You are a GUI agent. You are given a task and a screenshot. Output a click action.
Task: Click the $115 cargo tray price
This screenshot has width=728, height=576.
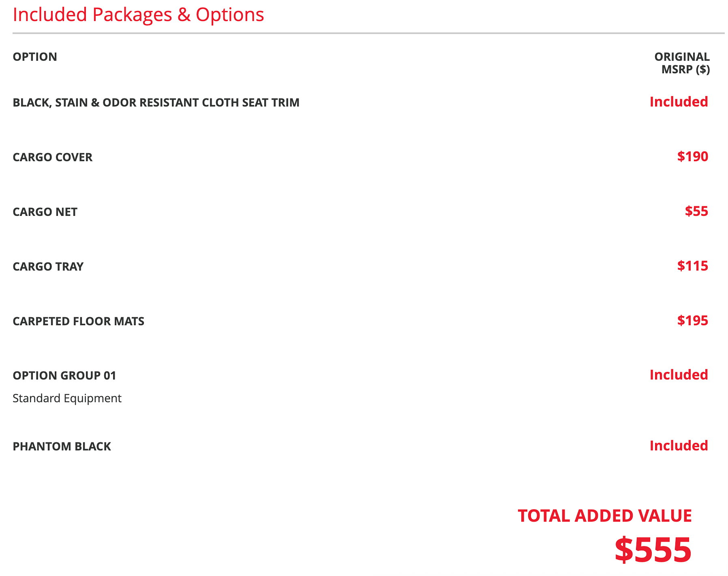click(692, 266)
